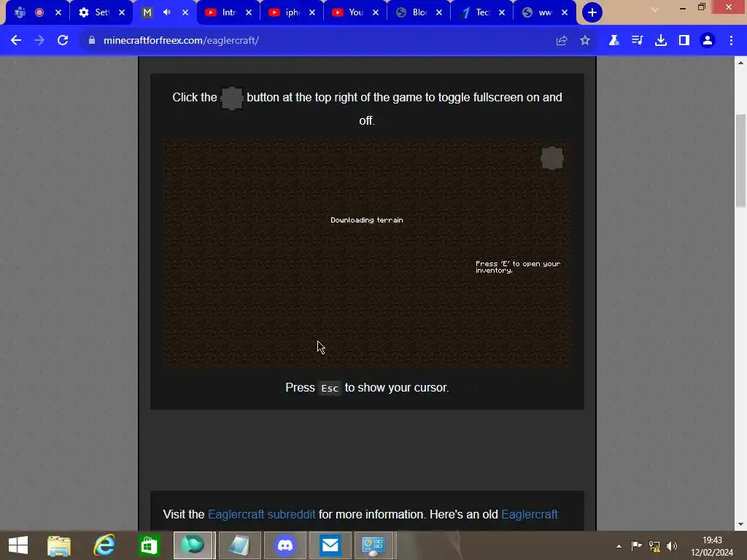The image size is (747, 560).
Task: Select the active browser taskbar button
Action: [193, 545]
